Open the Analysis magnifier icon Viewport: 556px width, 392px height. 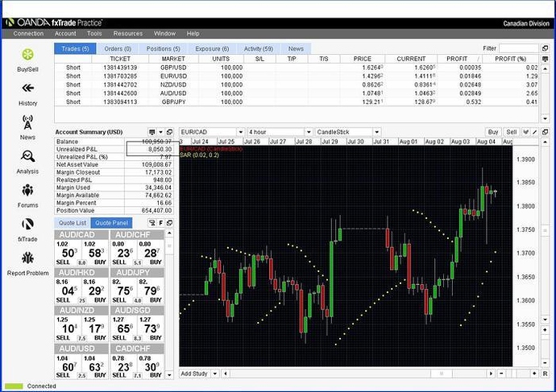pyautogui.click(x=27, y=156)
